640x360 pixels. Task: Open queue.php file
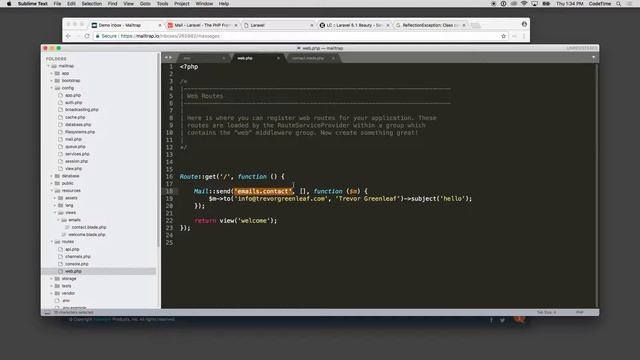75,147
